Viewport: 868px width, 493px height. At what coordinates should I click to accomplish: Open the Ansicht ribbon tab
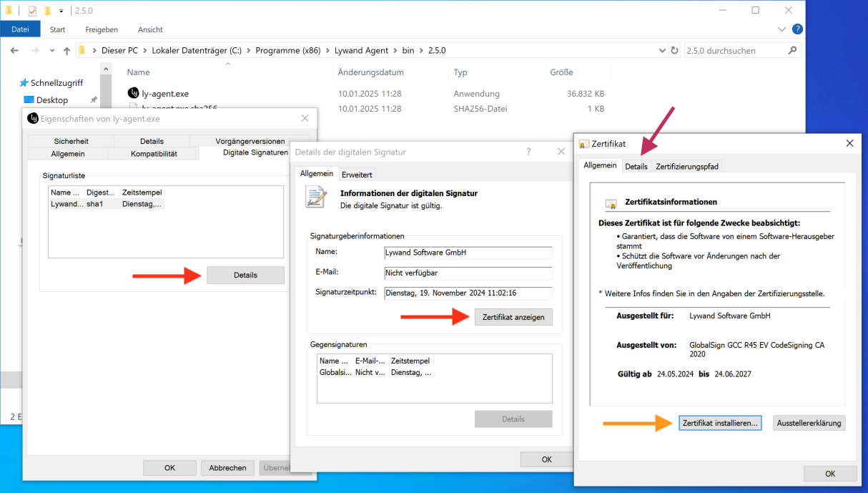150,29
